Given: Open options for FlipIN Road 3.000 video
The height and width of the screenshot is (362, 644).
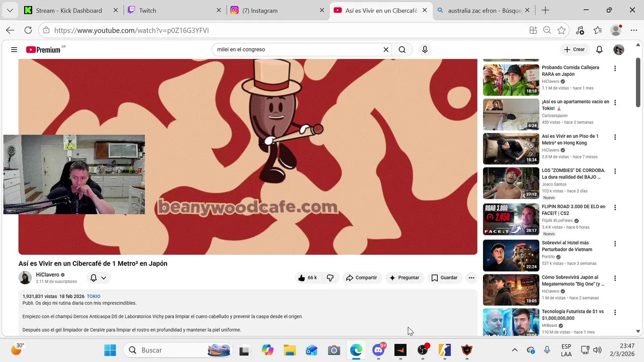Looking at the screenshot, I should tap(615, 208).
